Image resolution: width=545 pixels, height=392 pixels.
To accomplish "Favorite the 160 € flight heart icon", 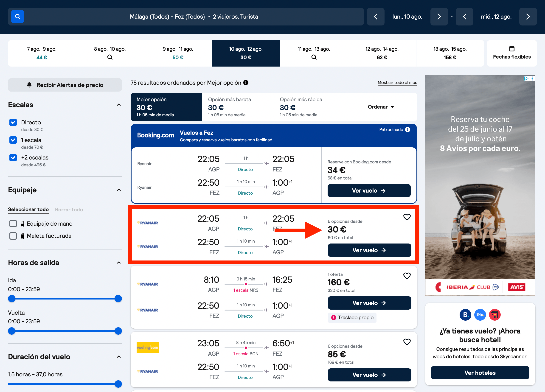I will pos(407,276).
